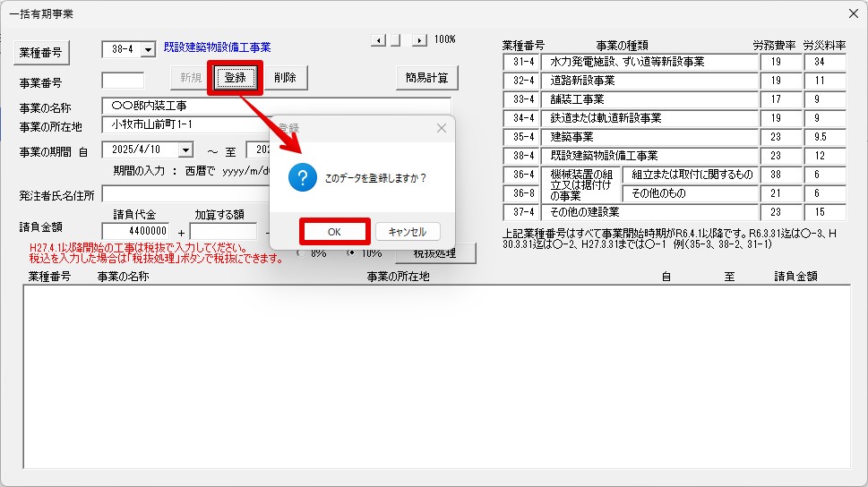Click the 労務費率 value 38

(781, 175)
